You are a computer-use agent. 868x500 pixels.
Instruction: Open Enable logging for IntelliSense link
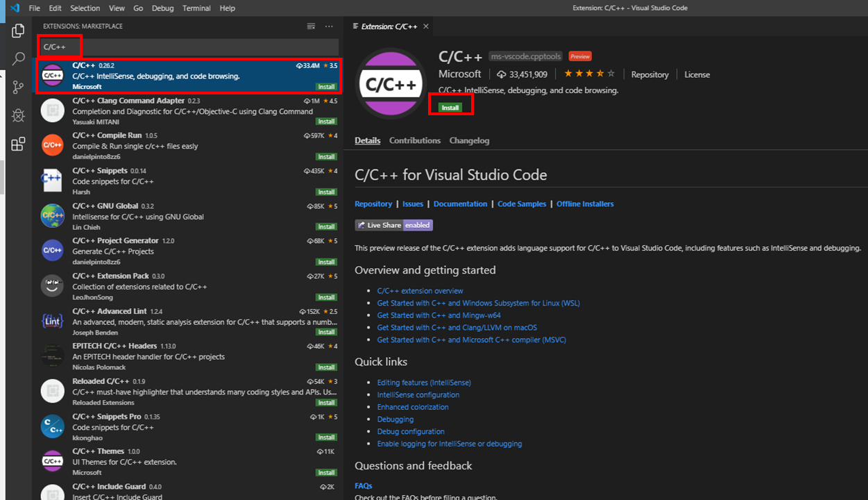coord(450,444)
